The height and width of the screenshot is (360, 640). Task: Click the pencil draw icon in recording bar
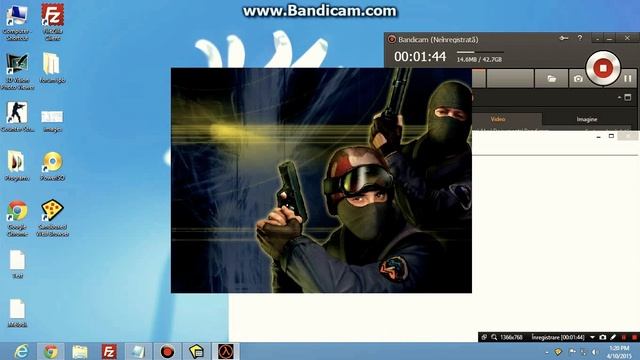[613, 337]
